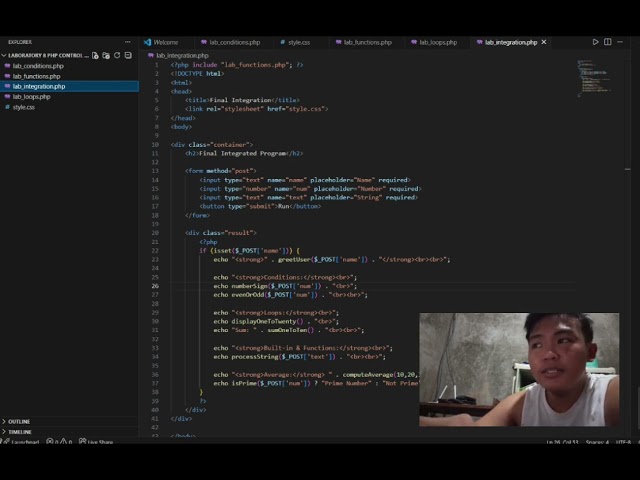Image resolution: width=640 pixels, height=480 pixels.
Task: Open style.css from the file tree
Action: (24, 107)
